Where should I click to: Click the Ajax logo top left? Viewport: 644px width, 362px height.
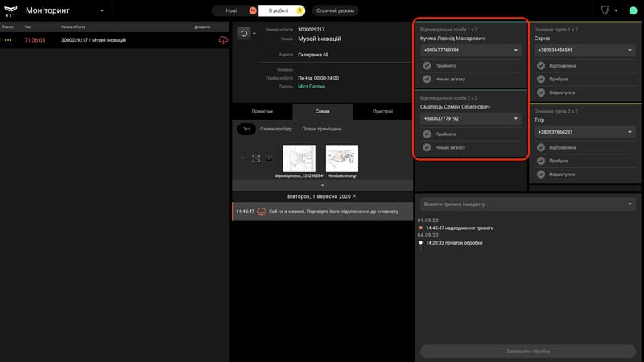pos(10,11)
